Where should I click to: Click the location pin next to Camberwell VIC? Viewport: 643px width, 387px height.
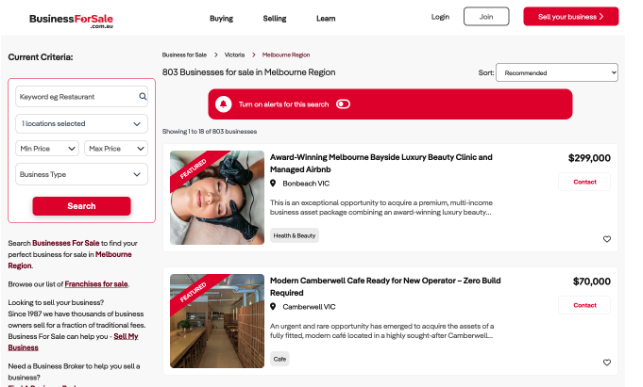273,307
